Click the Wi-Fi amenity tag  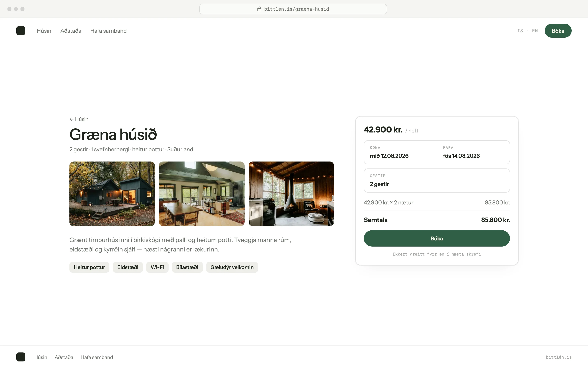[x=157, y=267]
